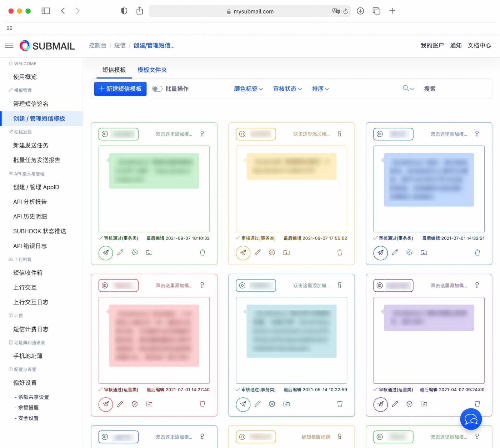500x448 pixels.
Task: Send the teal template using its paper plane icon
Action: pyautogui.click(x=243, y=404)
